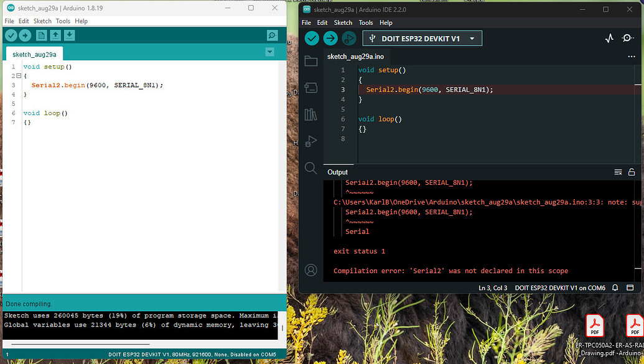Viewport: 644px width, 364px height.
Task: Click Arduino logo in IDE 2.2.0 title bar
Action: pyautogui.click(x=307, y=9)
